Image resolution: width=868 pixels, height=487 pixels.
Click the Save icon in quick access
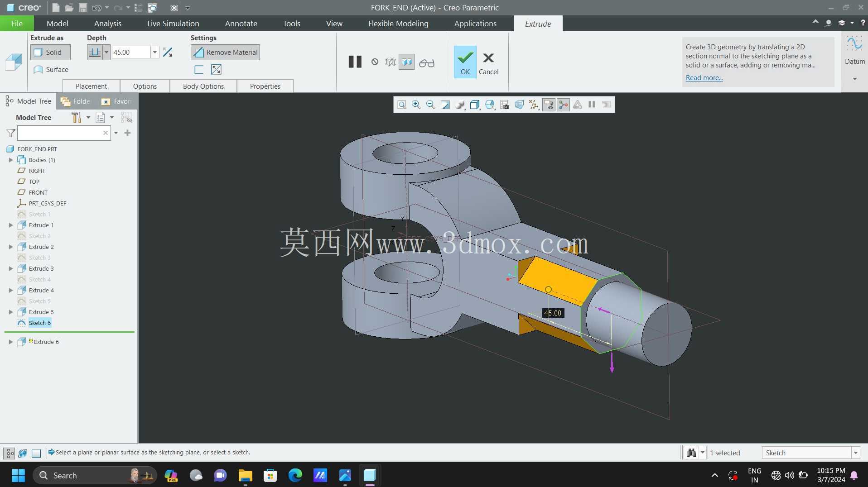point(82,8)
